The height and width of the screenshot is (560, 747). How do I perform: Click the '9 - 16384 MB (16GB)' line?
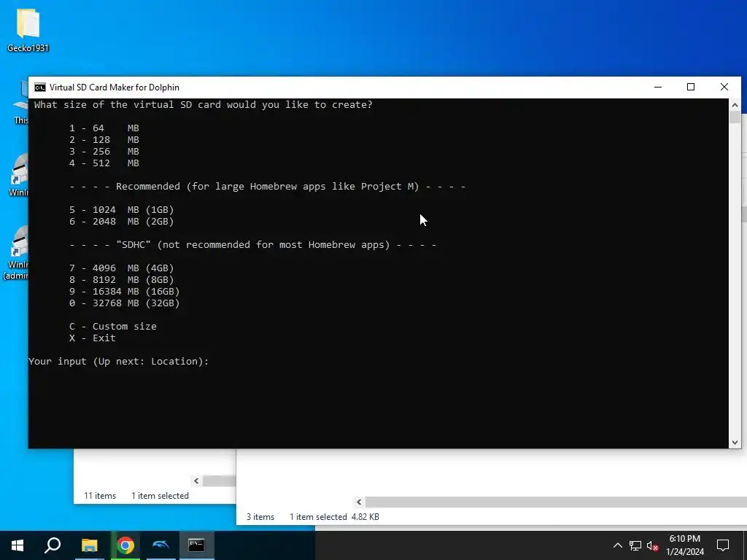pyautogui.click(x=124, y=292)
